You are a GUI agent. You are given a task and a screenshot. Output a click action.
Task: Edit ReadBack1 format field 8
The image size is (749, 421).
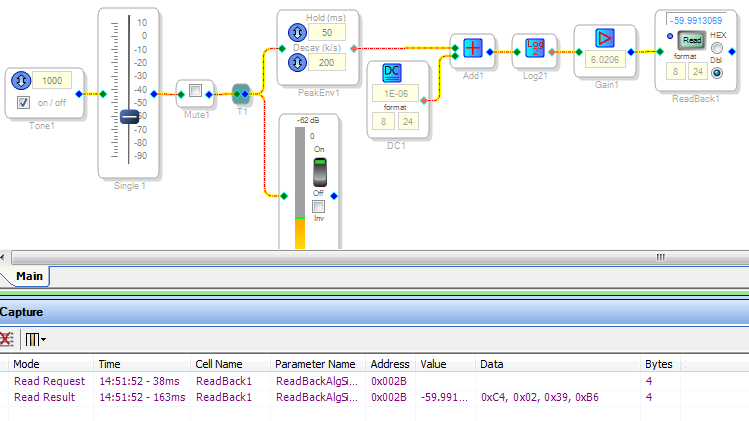click(x=675, y=72)
